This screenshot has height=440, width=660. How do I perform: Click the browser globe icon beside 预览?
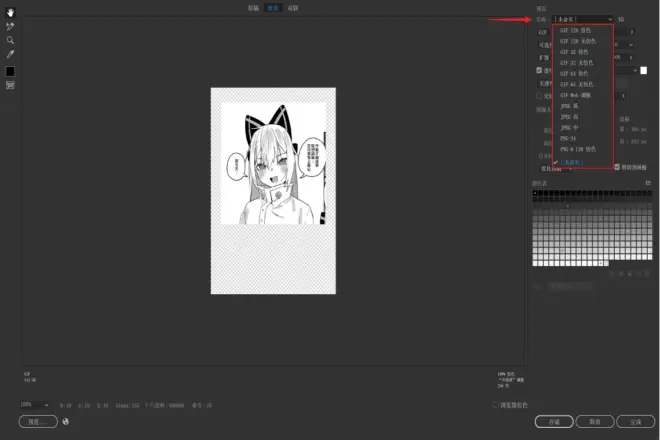point(66,421)
